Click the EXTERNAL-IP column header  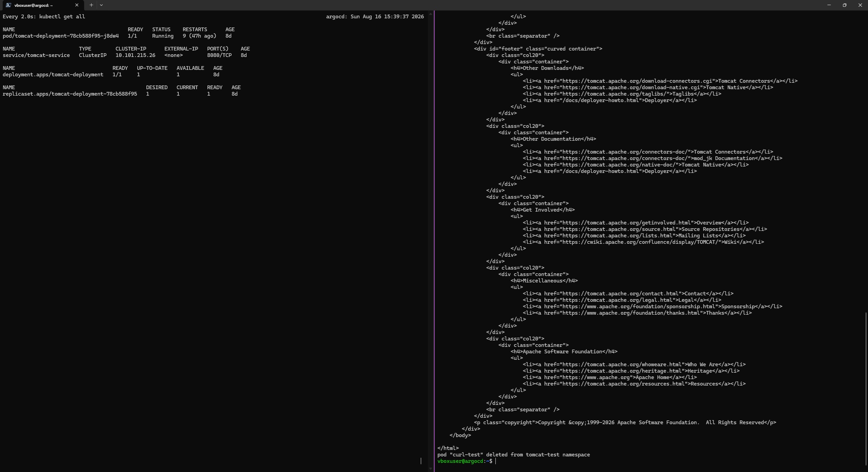pos(181,49)
